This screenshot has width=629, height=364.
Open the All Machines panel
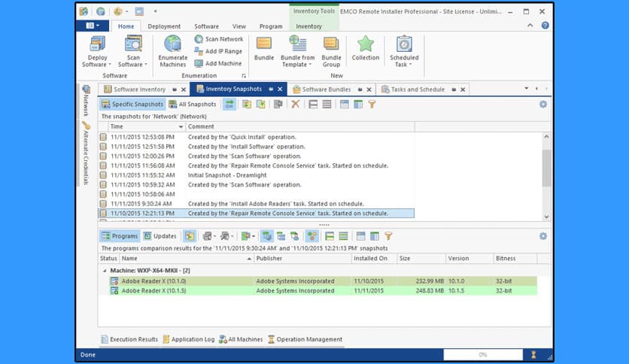point(241,339)
